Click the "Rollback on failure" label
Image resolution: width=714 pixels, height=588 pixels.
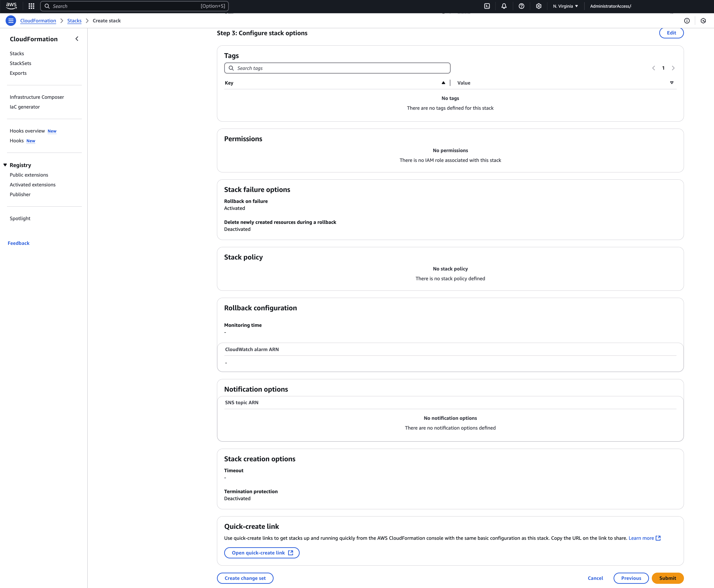[246, 201]
